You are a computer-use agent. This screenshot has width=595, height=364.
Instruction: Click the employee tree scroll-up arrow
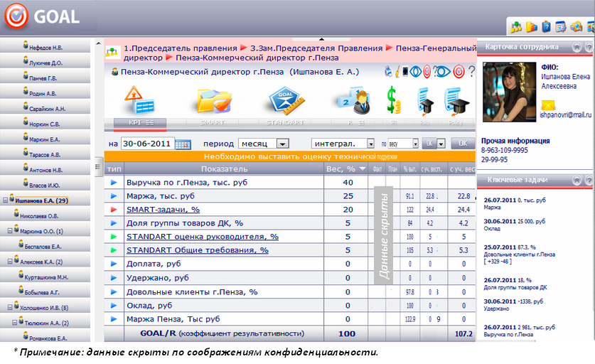coord(98,43)
